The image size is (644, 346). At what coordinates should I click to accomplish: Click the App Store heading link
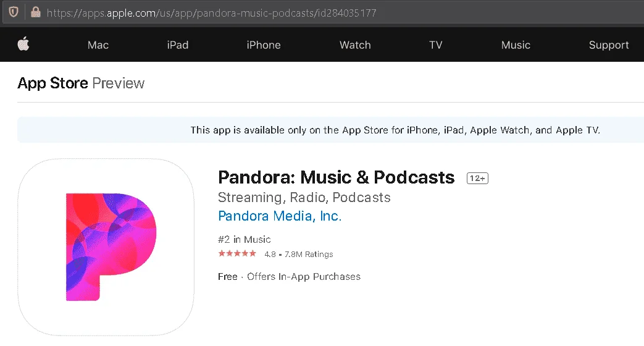(52, 83)
